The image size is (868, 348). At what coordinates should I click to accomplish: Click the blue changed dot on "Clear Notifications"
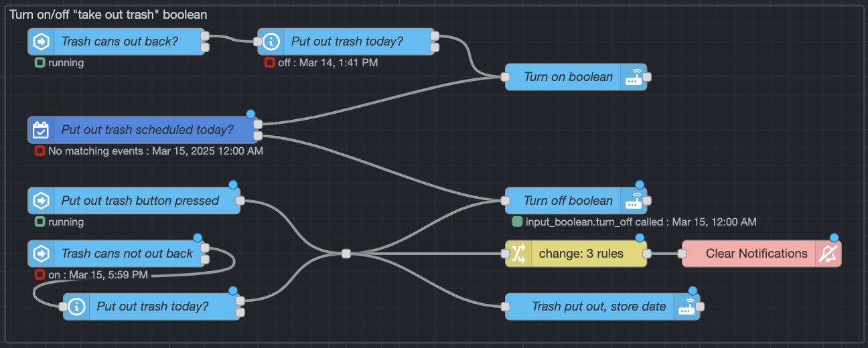tap(834, 238)
